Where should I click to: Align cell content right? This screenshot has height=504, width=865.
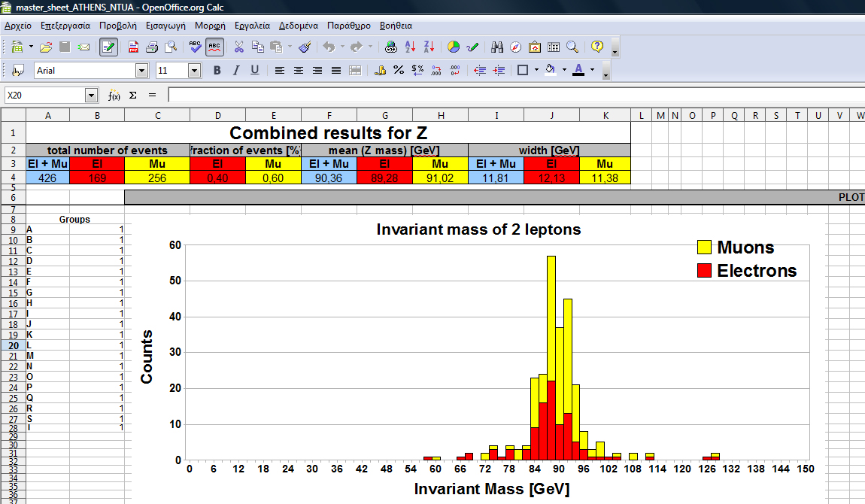point(317,71)
